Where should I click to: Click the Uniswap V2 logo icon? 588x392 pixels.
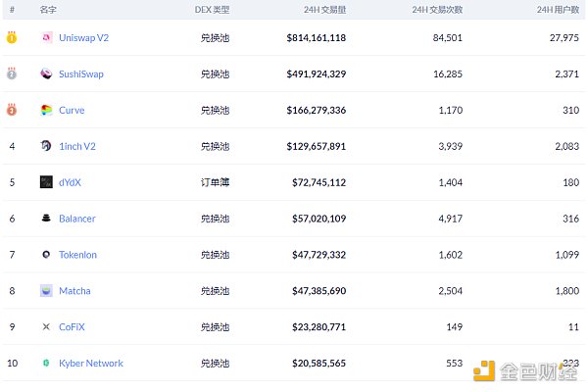pos(46,38)
